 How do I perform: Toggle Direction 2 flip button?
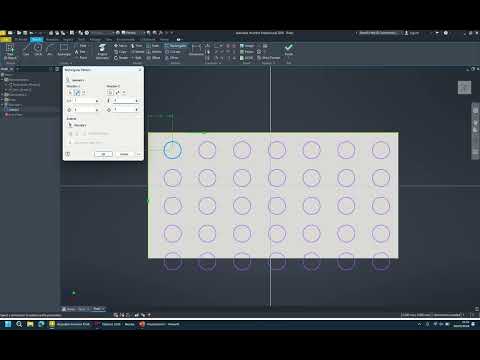click(x=117, y=92)
